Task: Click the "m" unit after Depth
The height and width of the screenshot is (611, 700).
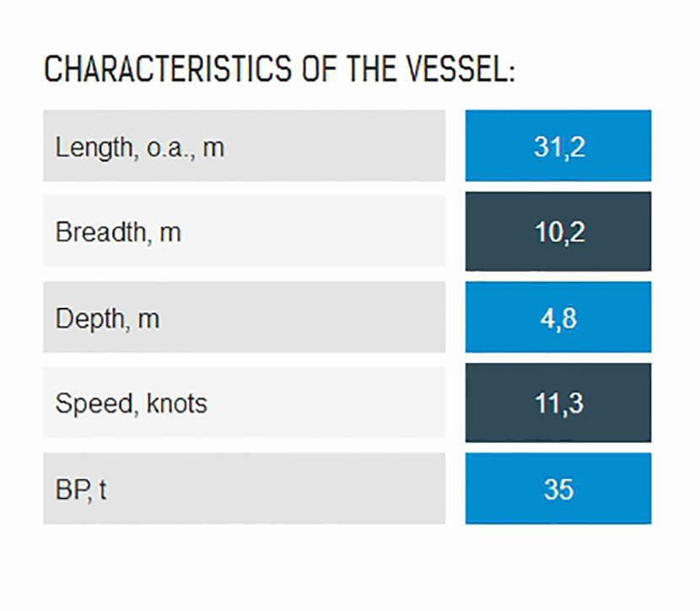Action: pos(148,320)
